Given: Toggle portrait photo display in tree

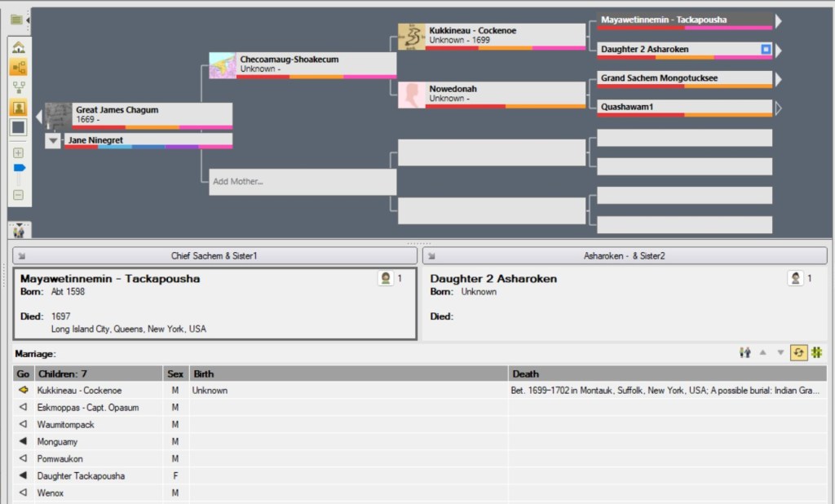Looking at the screenshot, I should 19,108.
